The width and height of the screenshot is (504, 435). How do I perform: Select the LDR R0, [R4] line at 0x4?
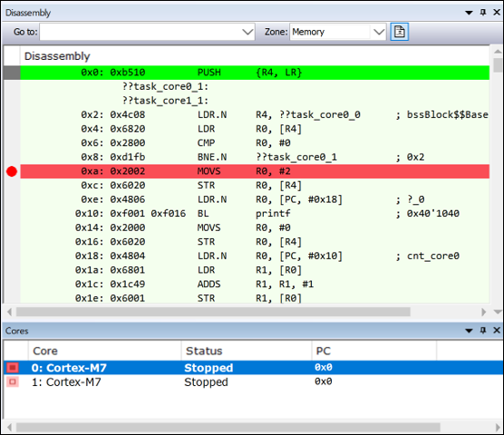coord(255,129)
